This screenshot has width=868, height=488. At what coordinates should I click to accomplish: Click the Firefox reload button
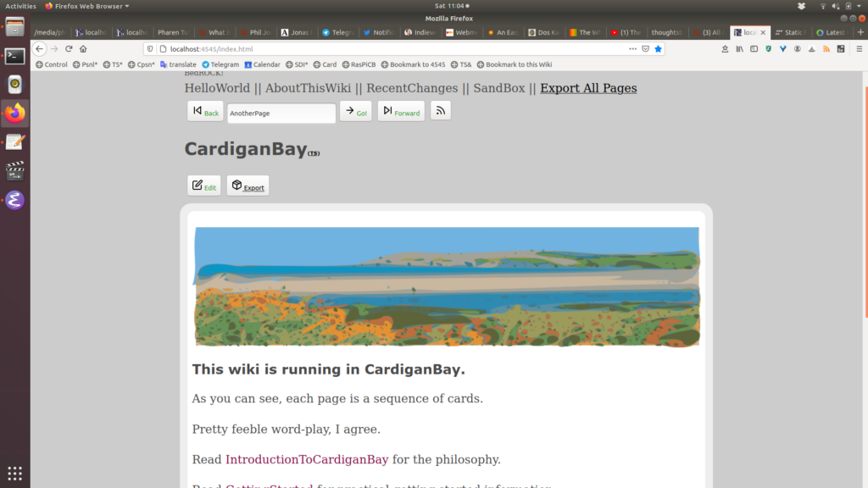pyautogui.click(x=69, y=48)
